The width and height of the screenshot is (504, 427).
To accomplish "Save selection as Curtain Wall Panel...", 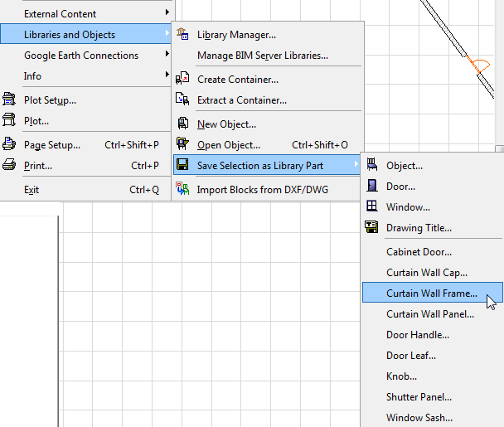I will tap(433, 313).
